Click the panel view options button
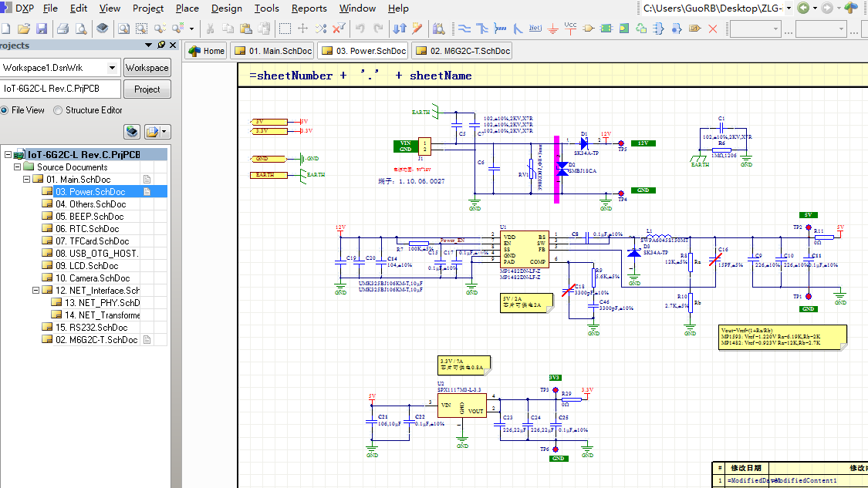Image resolution: width=868 pixels, height=488 pixels. click(x=157, y=132)
